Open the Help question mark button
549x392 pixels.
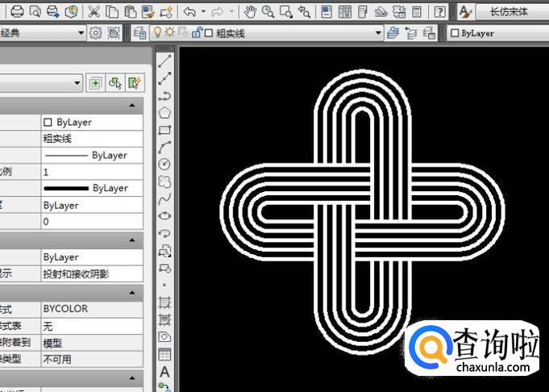[x=439, y=12]
